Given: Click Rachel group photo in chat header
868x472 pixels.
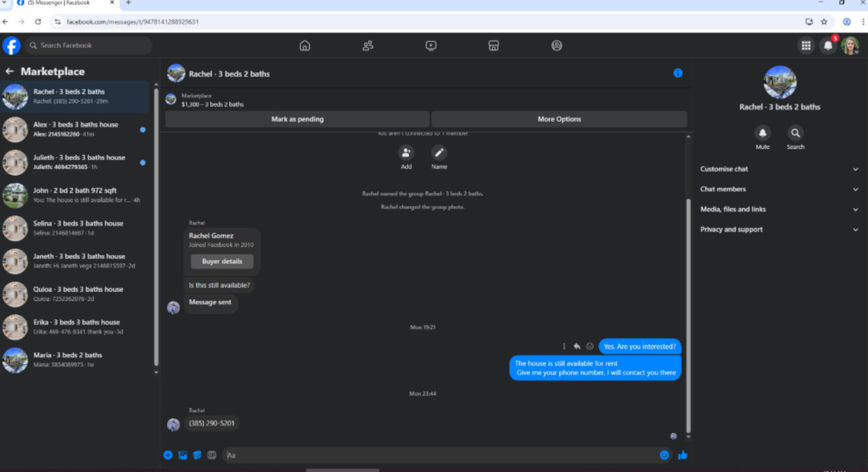Looking at the screenshot, I should click(176, 73).
